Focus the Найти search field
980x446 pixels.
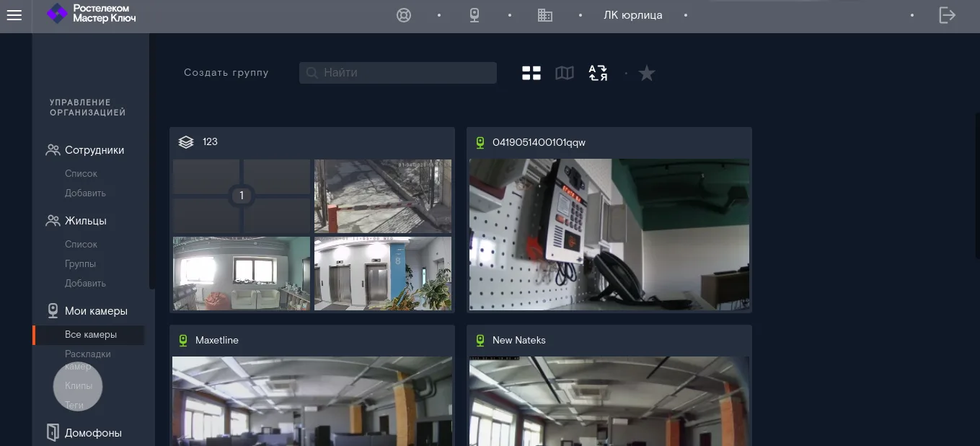(398, 72)
